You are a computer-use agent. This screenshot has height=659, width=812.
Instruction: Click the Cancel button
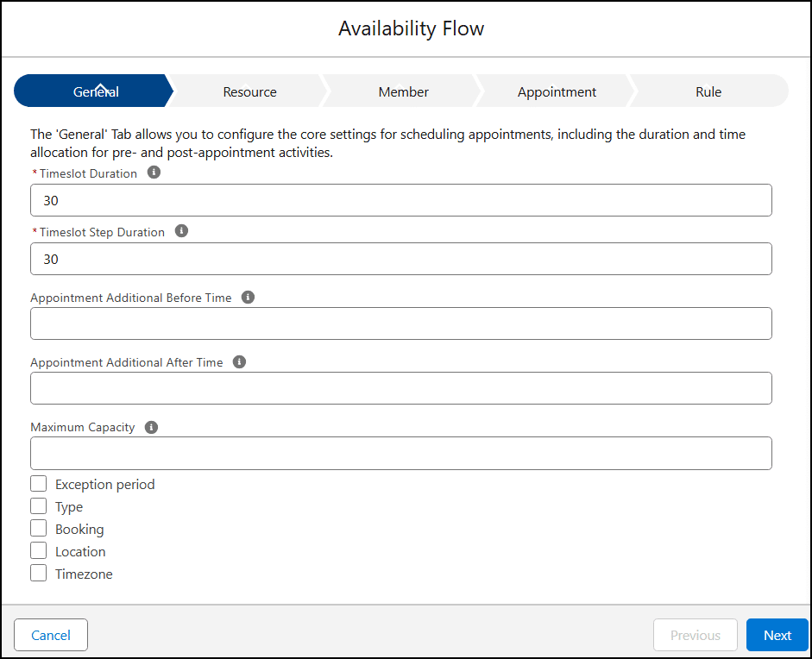click(51, 635)
